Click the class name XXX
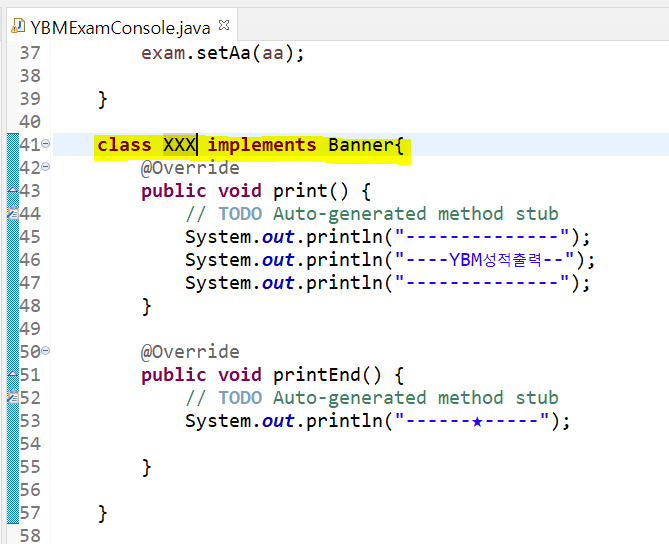This screenshot has height=544, width=669. click(179, 145)
